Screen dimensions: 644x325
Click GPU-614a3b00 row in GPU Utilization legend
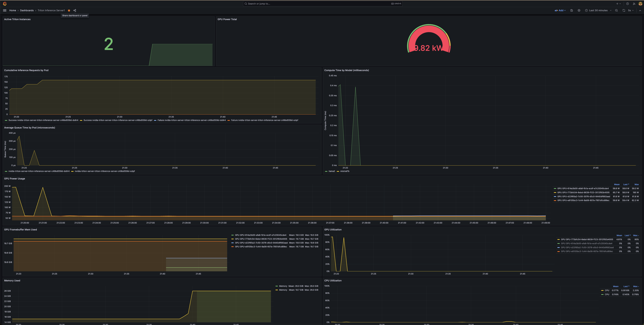click(x=598, y=243)
